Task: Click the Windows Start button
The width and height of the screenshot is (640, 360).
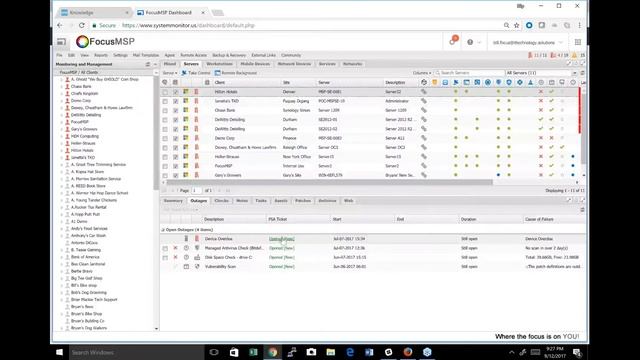Action: [x=60, y=352]
